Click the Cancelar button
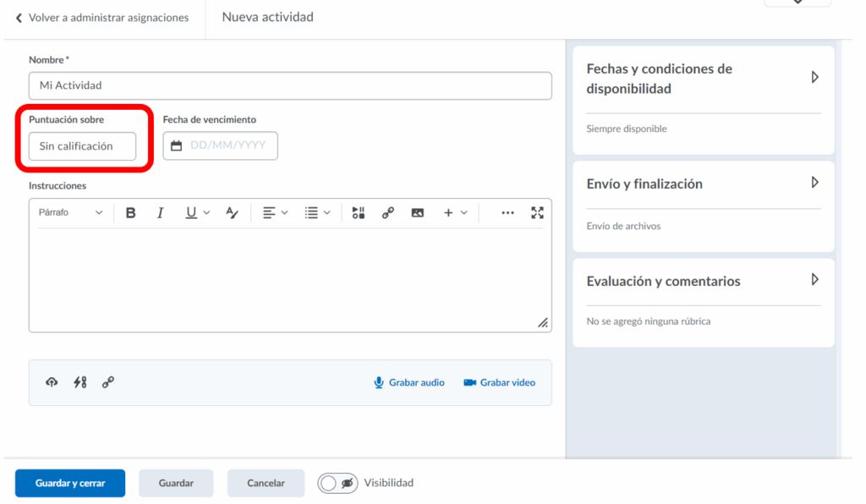Image resolution: width=866 pixels, height=504 pixels. (266, 483)
